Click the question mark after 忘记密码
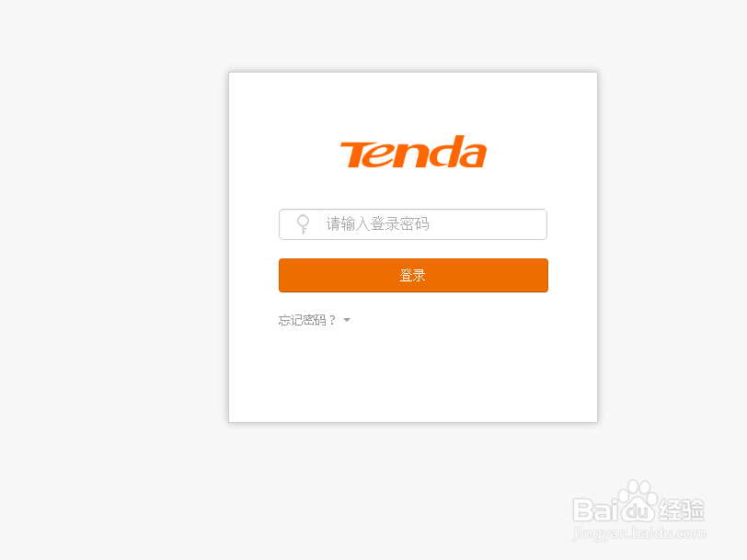Image resolution: width=747 pixels, height=560 pixels. [x=332, y=320]
